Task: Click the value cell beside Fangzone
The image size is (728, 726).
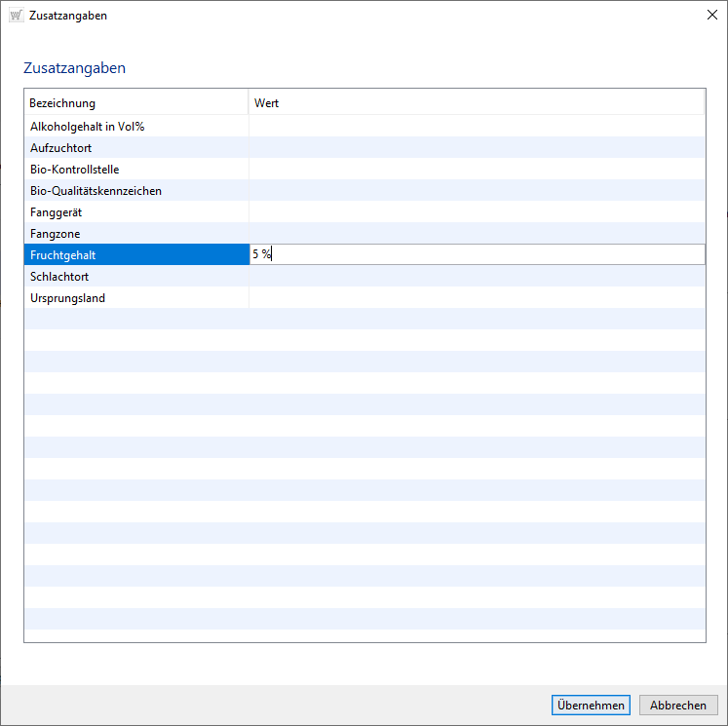Action: pos(476,234)
